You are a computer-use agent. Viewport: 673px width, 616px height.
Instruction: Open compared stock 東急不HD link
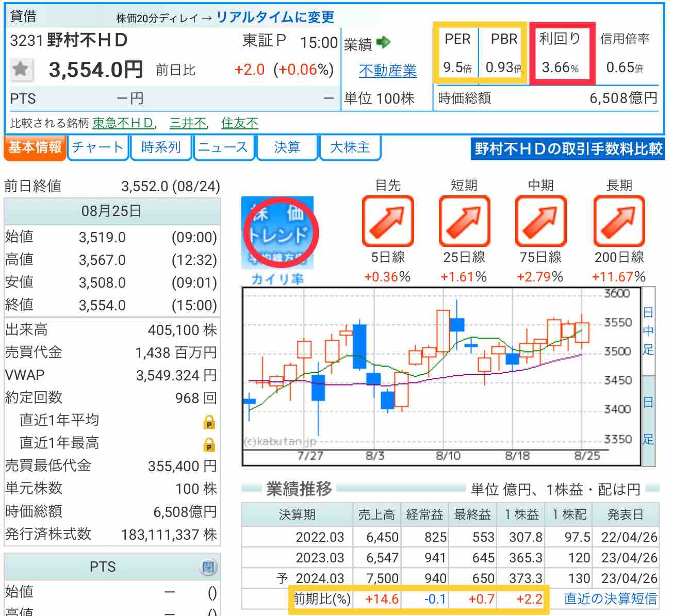pos(123,123)
